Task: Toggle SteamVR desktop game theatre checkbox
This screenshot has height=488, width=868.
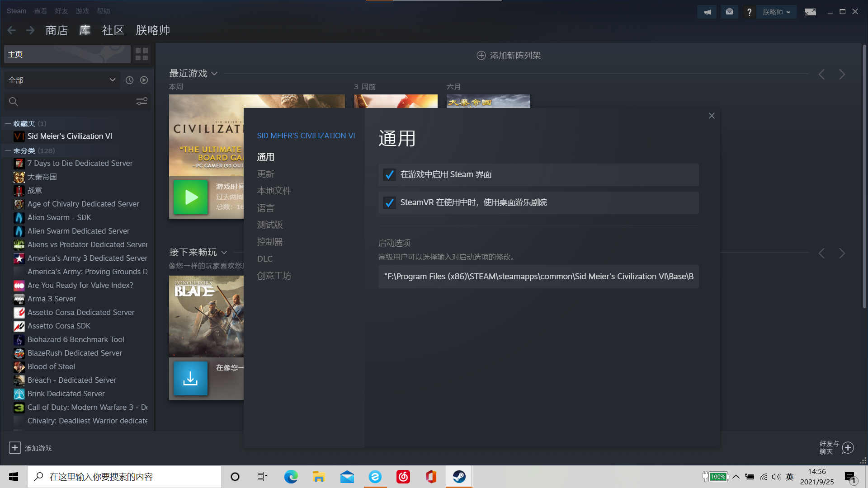Action: (x=389, y=203)
